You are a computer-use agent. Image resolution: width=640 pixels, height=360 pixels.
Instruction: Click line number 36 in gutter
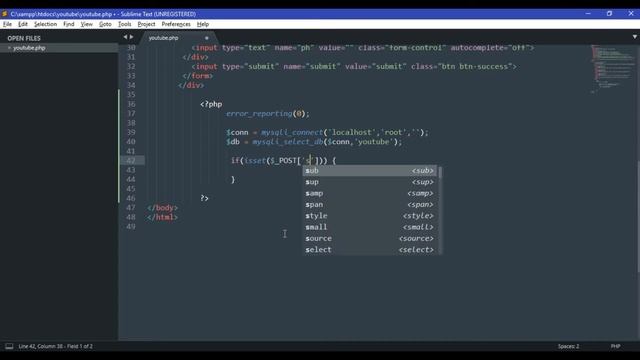131,104
